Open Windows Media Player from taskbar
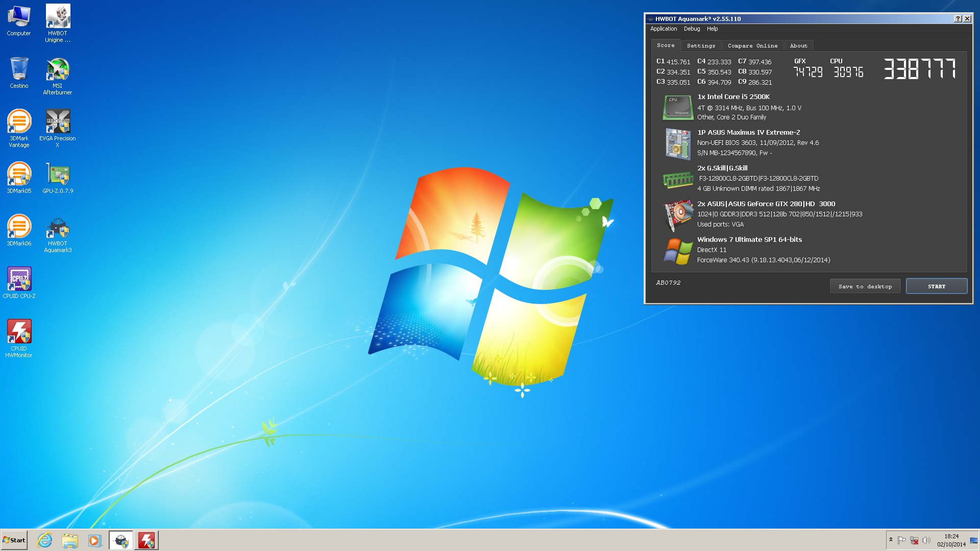This screenshot has width=980, height=551. pos(94,540)
